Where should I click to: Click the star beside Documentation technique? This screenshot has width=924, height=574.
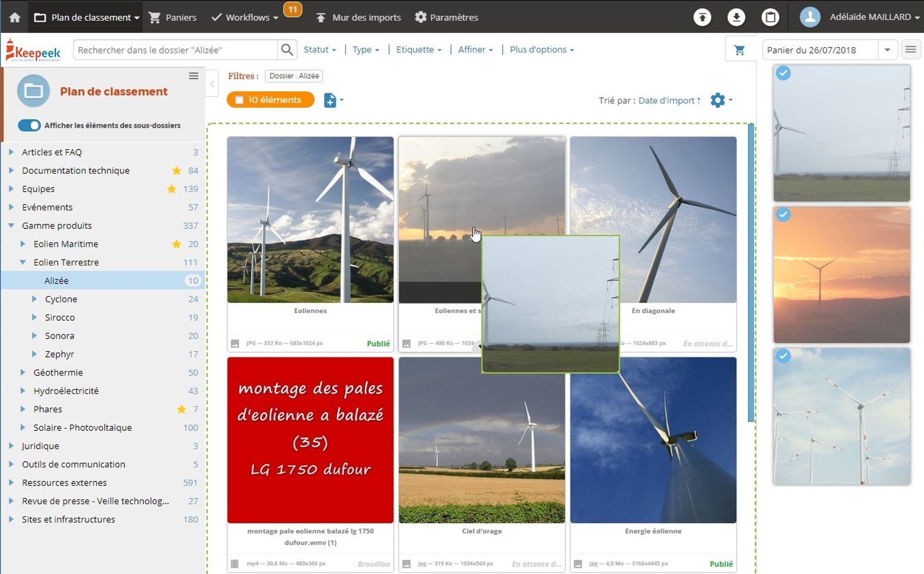(176, 170)
